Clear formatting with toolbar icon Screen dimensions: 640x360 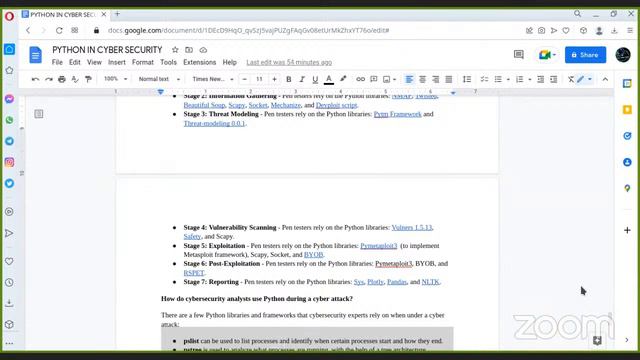(571, 79)
